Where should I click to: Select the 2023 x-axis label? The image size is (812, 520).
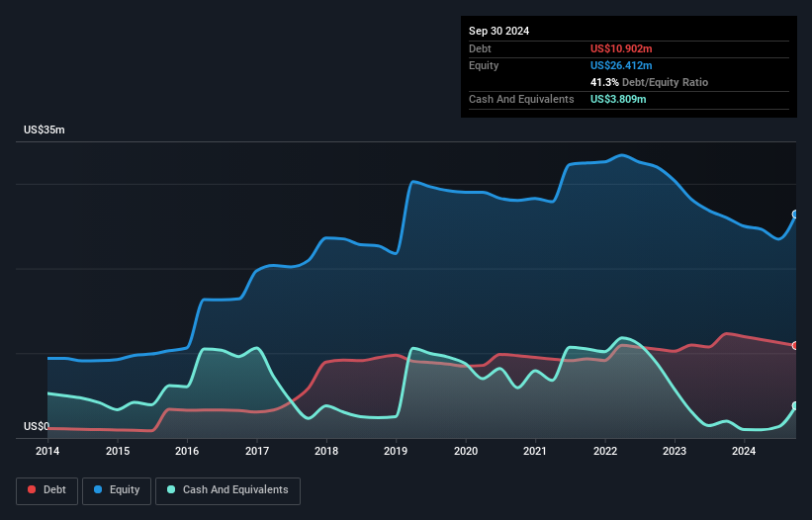click(675, 451)
